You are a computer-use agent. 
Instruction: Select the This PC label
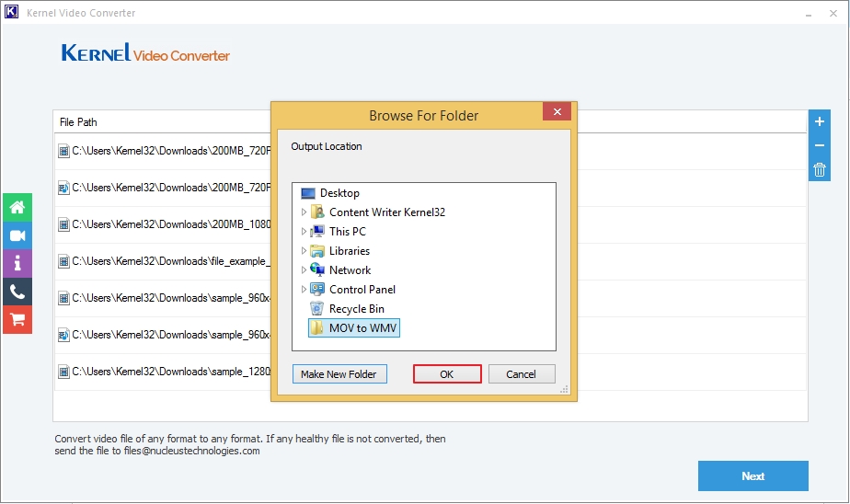pyautogui.click(x=348, y=232)
